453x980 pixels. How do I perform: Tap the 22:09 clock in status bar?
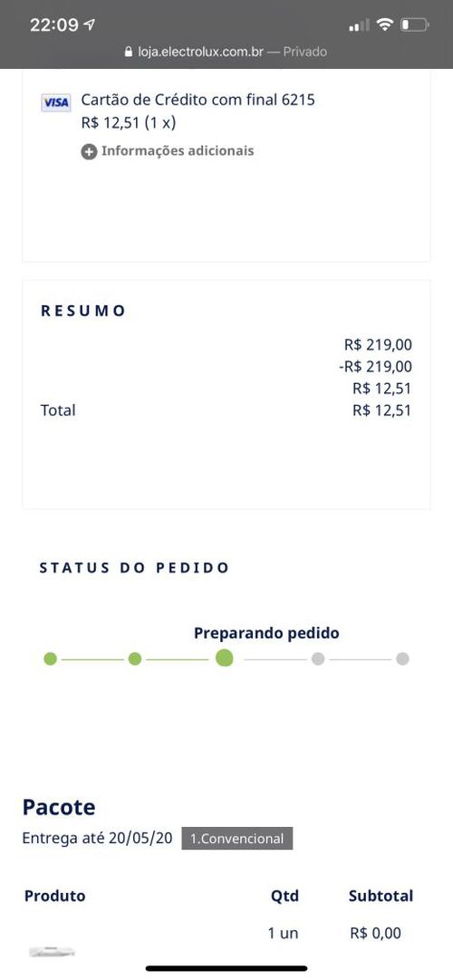point(54,25)
